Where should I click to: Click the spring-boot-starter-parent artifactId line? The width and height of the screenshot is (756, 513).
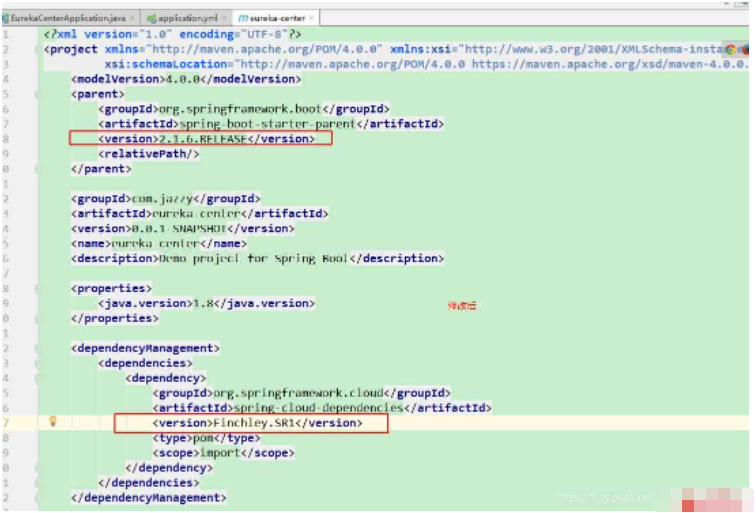click(x=271, y=124)
